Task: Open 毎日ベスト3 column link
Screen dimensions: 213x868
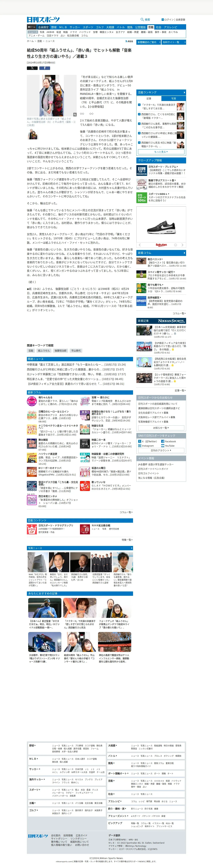Action: tap(155, 259)
